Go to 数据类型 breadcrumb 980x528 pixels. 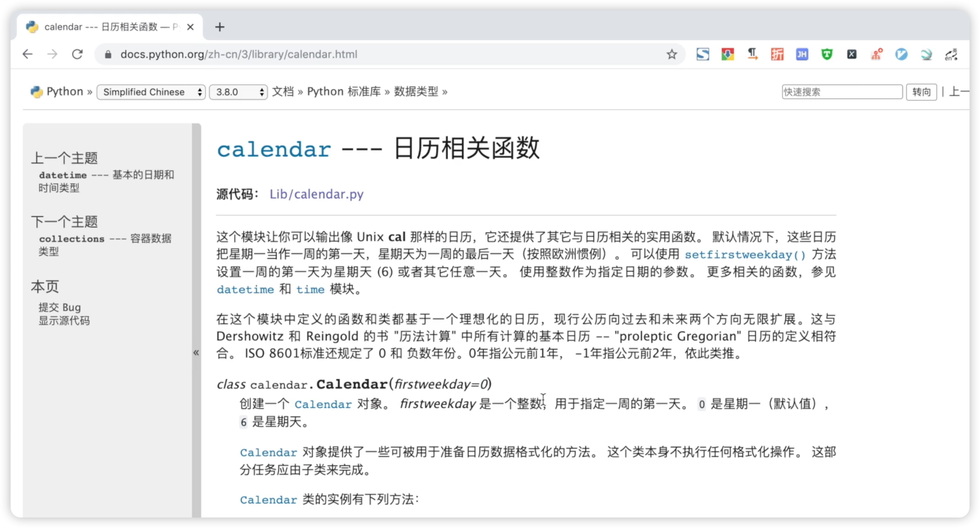tap(416, 91)
